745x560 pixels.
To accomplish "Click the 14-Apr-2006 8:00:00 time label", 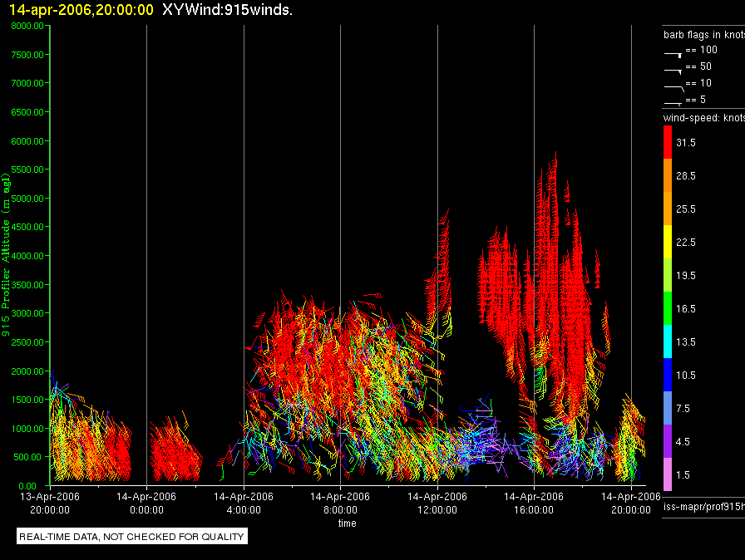I will [340, 503].
